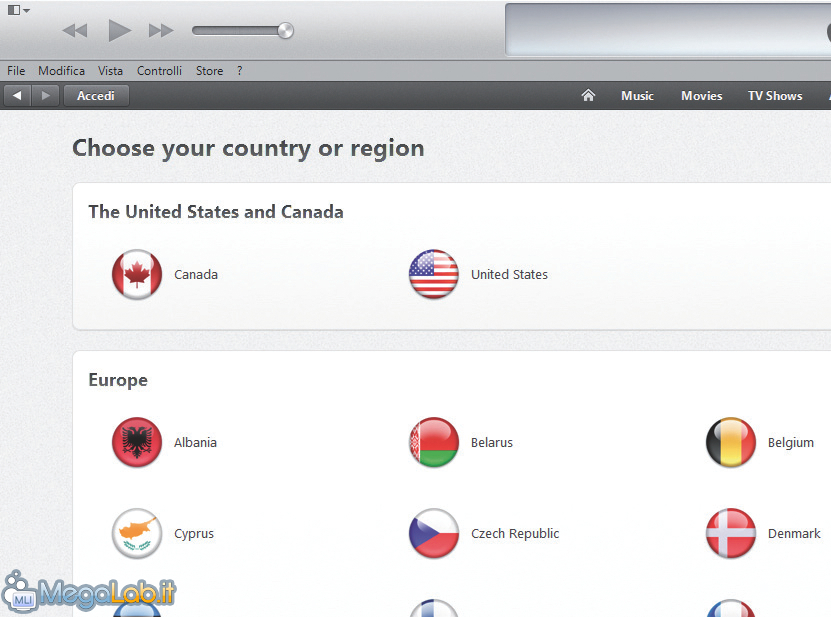Click the Canada flag icon
This screenshot has width=831, height=617.
(x=137, y=275)
